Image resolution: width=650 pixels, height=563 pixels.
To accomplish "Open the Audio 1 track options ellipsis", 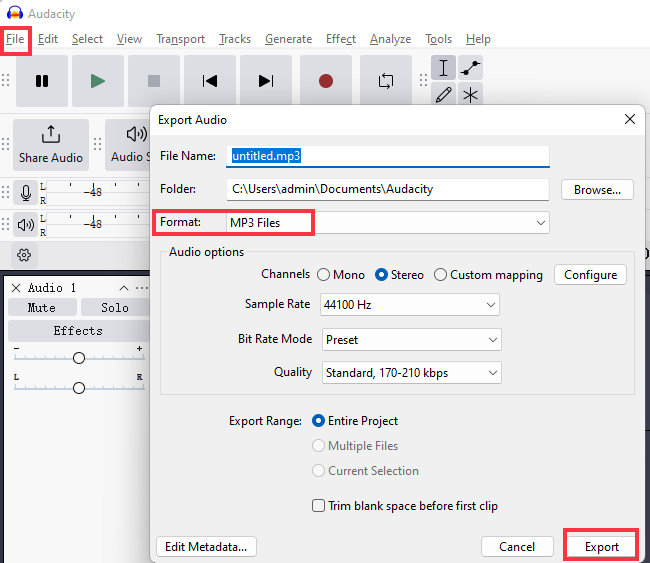I will point(142,288).
